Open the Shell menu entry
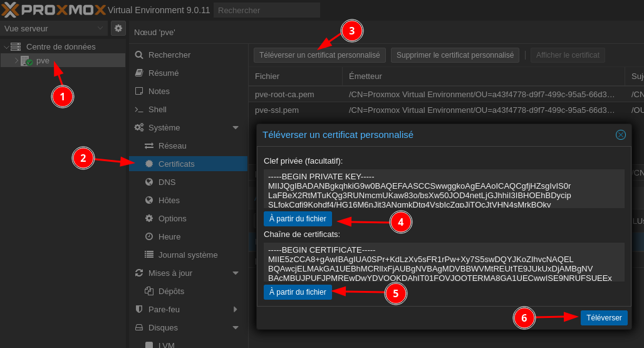 click(157, 109)
